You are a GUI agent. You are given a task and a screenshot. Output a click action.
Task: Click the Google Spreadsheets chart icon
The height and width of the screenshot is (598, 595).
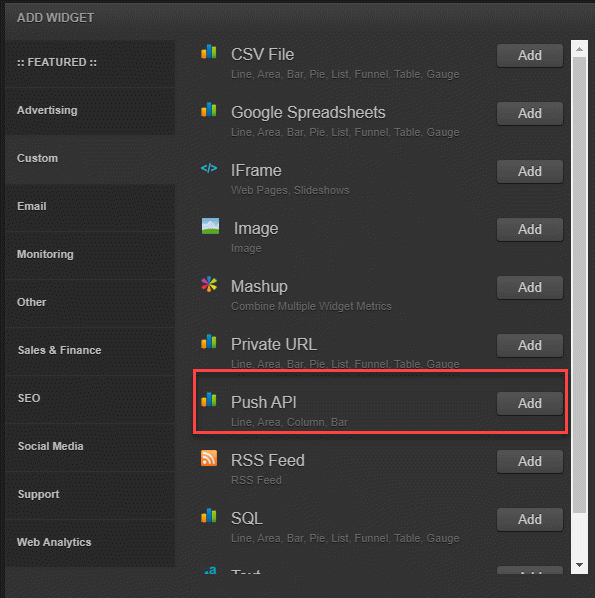tap(209, 110)
